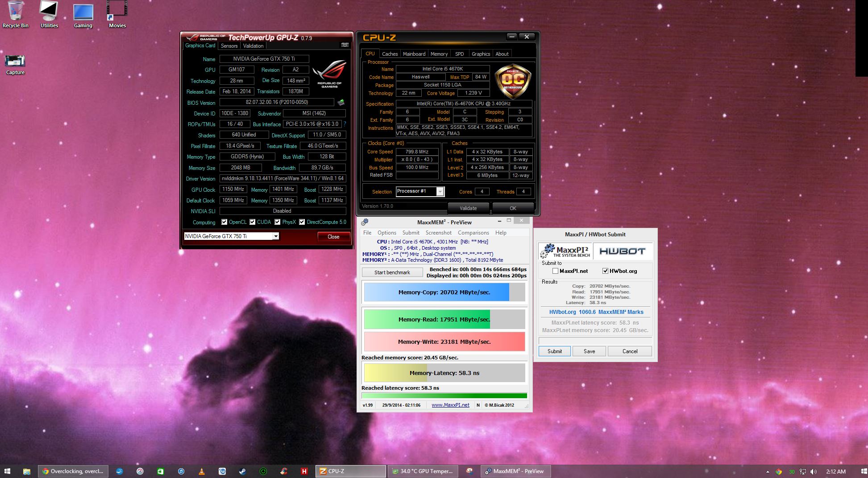Screen dimensions: 868x478
Task: Open the Processor #1 selection dropdown
Action: click(440, 192)
